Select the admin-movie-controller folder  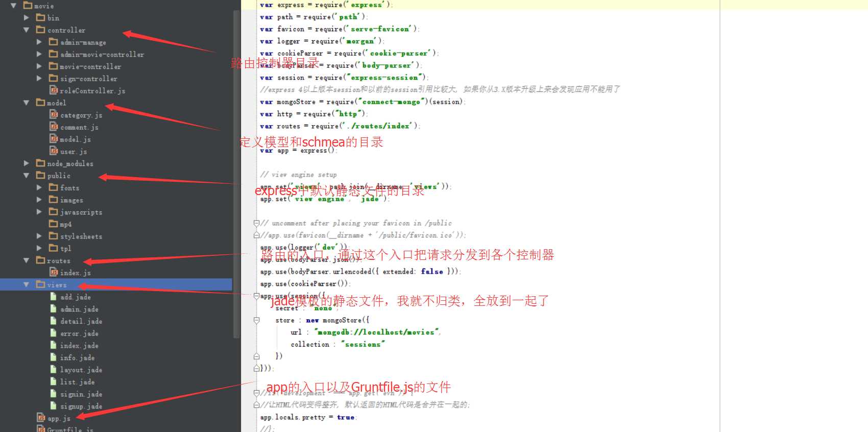[x=102, y=54]
